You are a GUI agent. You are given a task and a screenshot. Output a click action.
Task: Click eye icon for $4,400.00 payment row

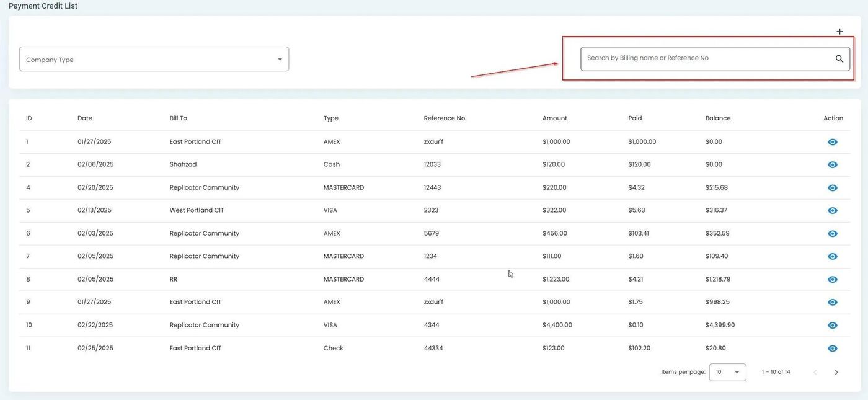833,326
